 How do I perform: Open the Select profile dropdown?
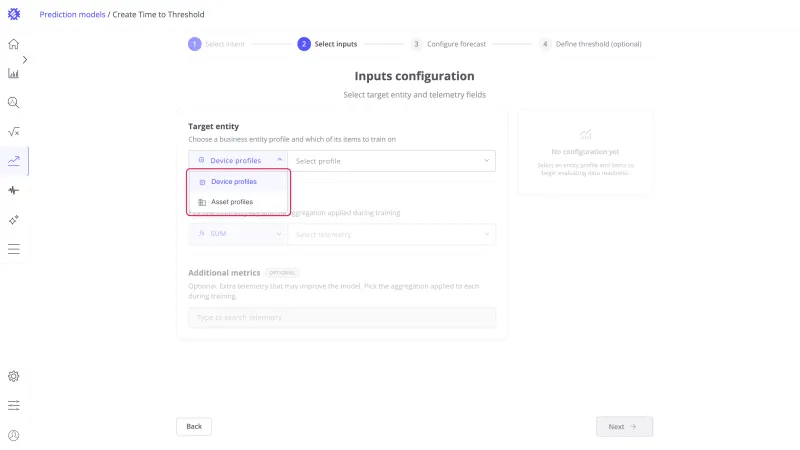[391, 161]
